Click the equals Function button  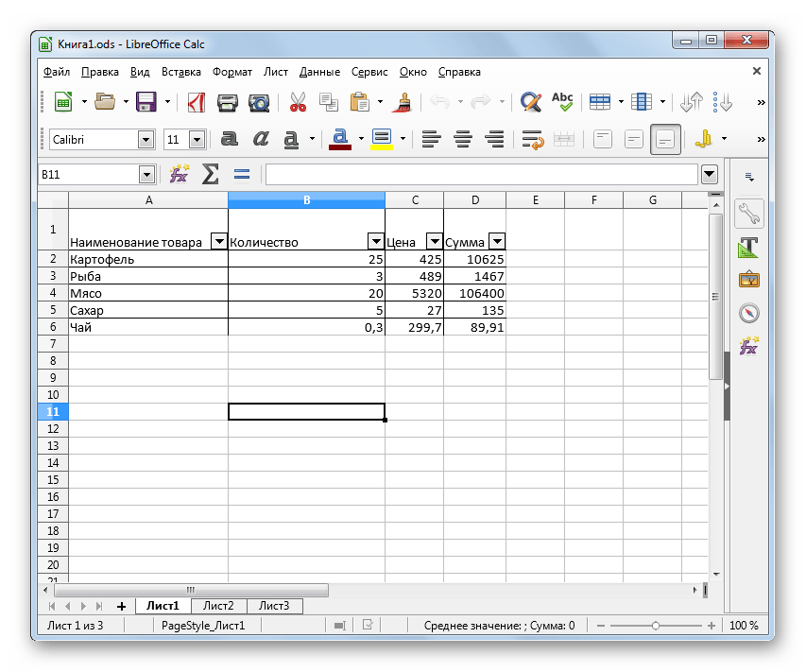[x=242, y=175]
